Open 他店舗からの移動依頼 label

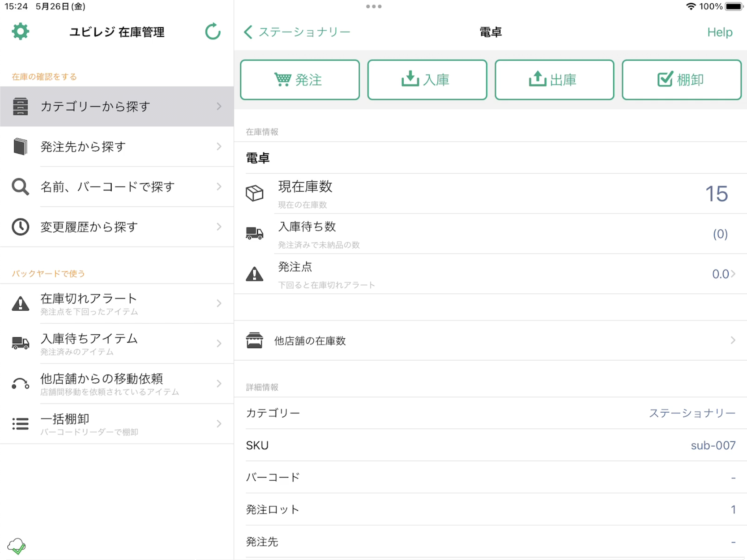[101, 379]
